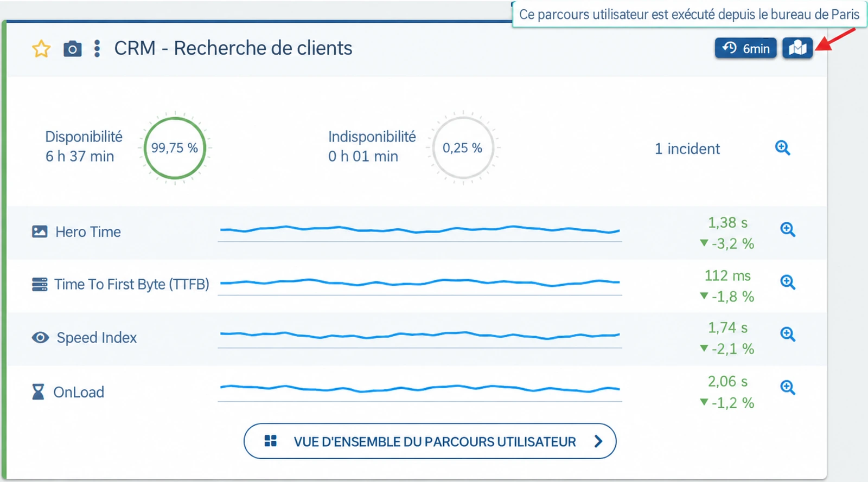Click the map location icon button

point(797,48)
